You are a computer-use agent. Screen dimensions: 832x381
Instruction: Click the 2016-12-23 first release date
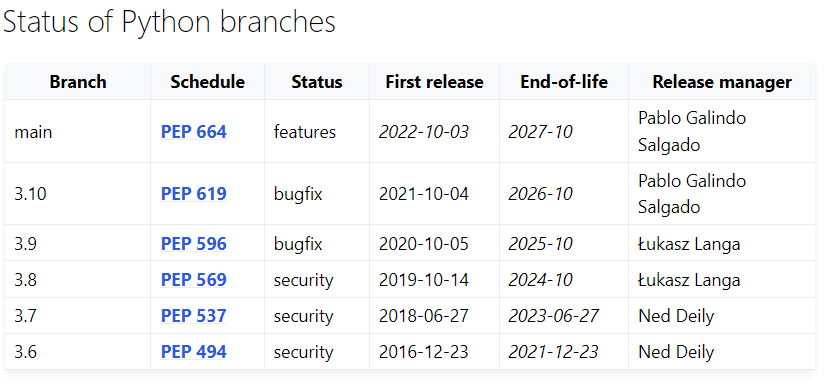(x=424, y=352)
